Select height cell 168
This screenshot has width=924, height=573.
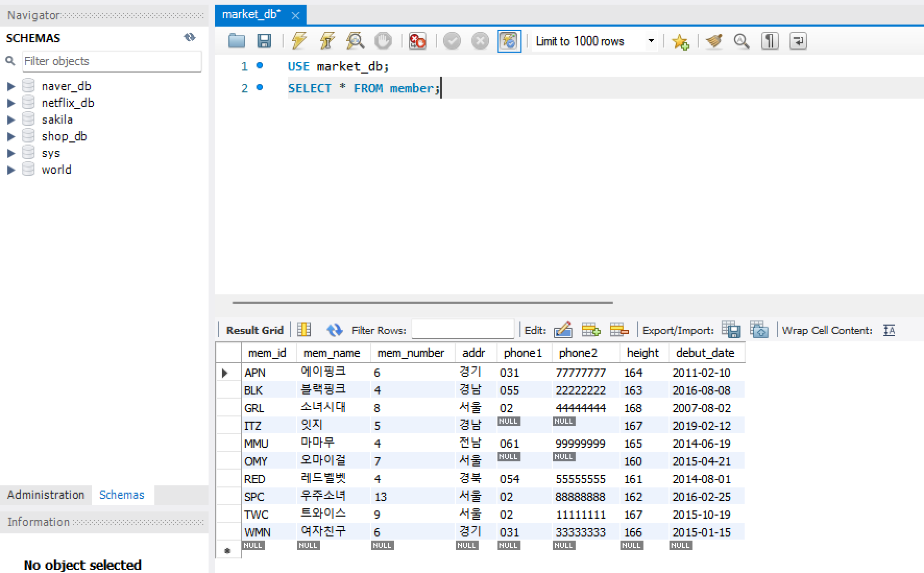pyautogui.click(x=644, y=408)
